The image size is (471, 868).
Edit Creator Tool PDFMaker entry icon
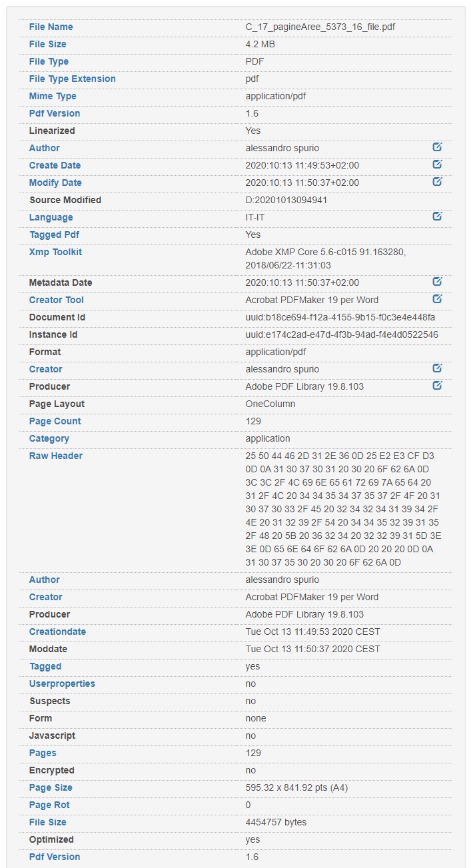click(x=437, y=299)
